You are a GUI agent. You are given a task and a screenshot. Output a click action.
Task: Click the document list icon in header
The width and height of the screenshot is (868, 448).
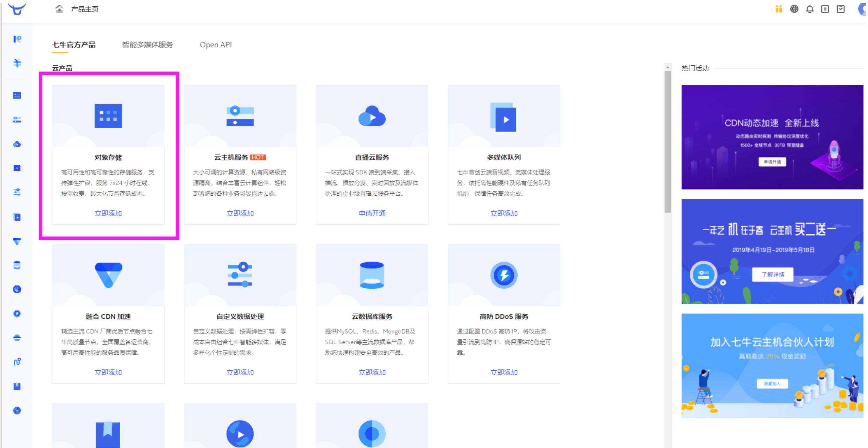[x=825, y=9]
